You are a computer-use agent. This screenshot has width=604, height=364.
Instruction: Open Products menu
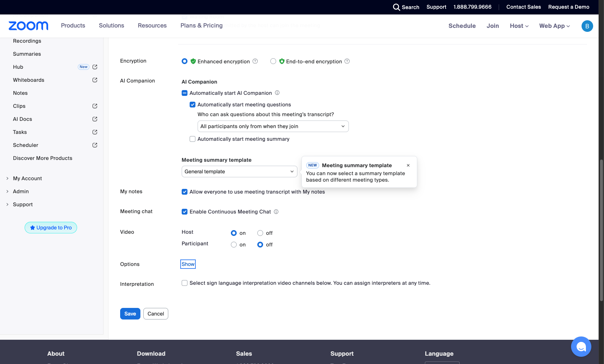[73, 26]
